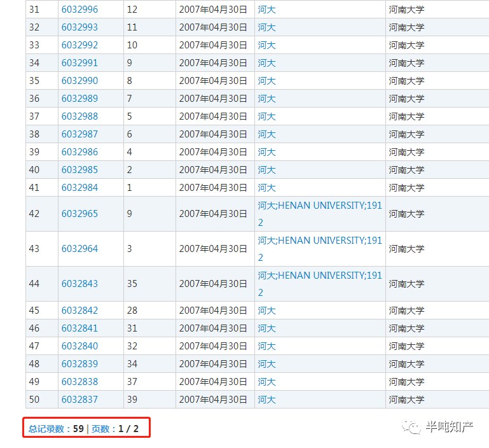Select registration link 6032988
This screenshot has height=448, width=489.
[79, 116]
